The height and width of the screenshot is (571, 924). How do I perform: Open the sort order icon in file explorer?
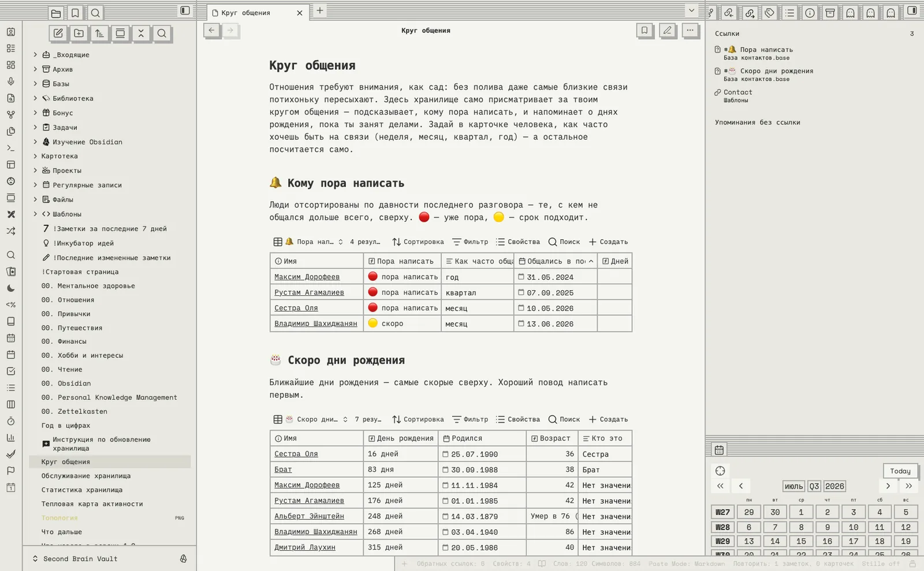99,34
